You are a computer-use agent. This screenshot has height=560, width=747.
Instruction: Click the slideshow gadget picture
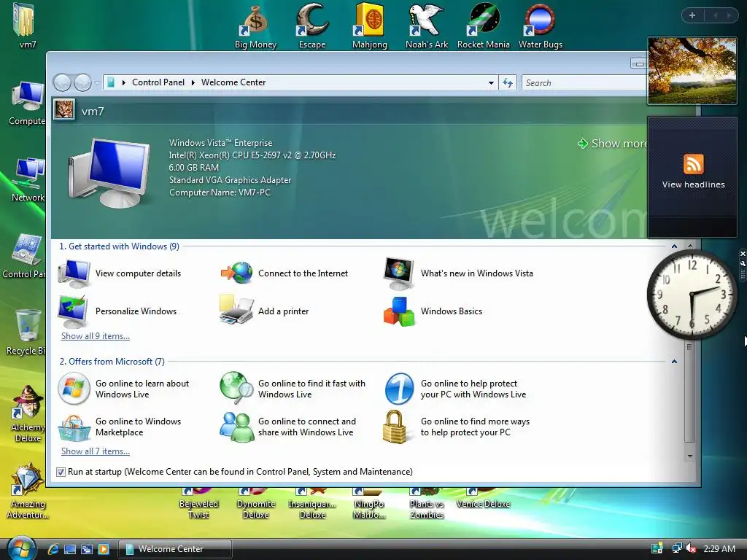(x=692, y=71)
